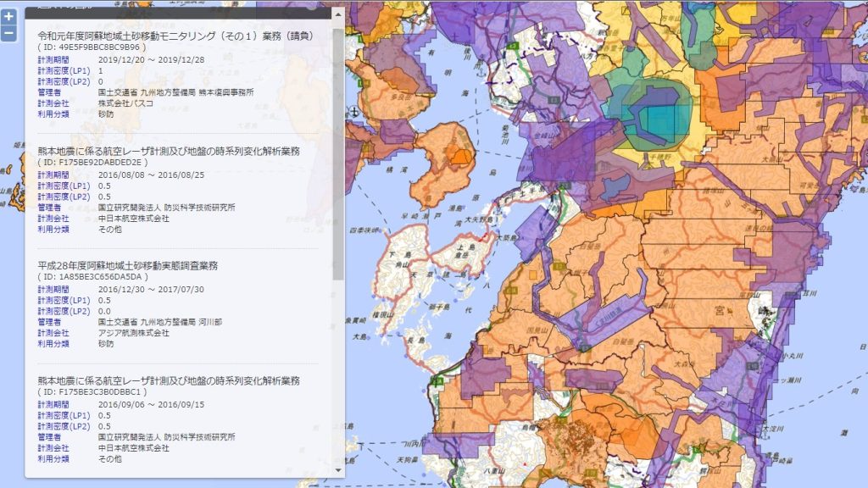The width and height of the screenshot is (868, 488).
Task: Open the last 熊本地震に係る航空レーザ計測 entry title
Action: coord(168,381)
